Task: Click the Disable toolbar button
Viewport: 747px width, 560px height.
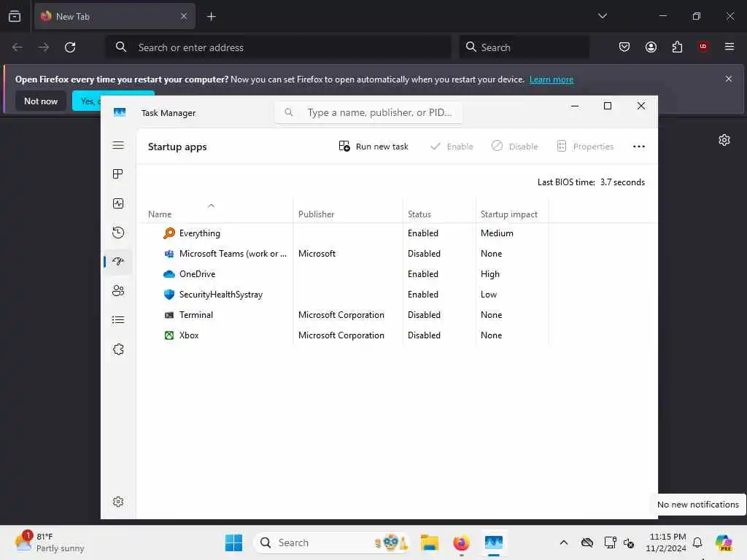Action: (514, 146)
